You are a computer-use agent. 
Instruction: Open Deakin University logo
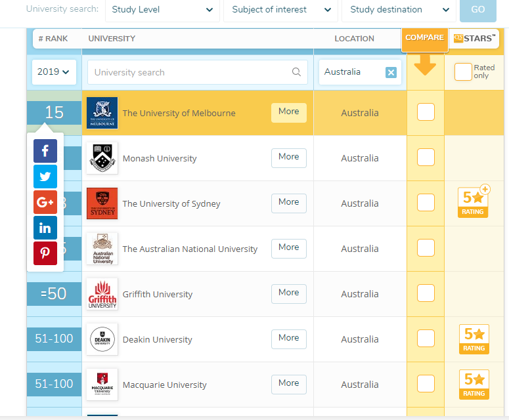pos(102,339)
